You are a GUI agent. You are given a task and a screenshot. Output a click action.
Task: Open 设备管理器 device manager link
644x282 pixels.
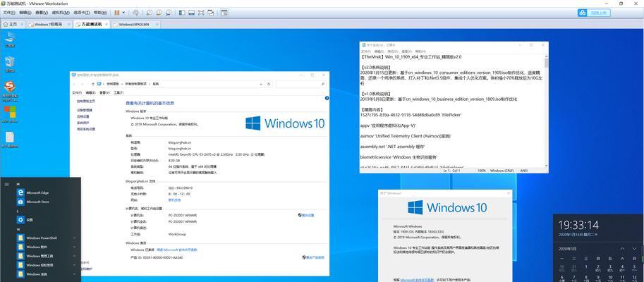coord(85,111)
